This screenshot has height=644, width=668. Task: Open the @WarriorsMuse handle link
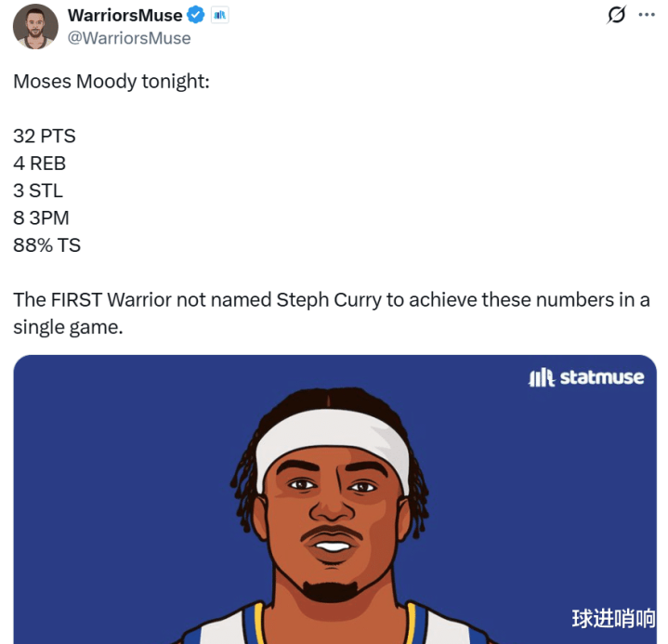129,38
